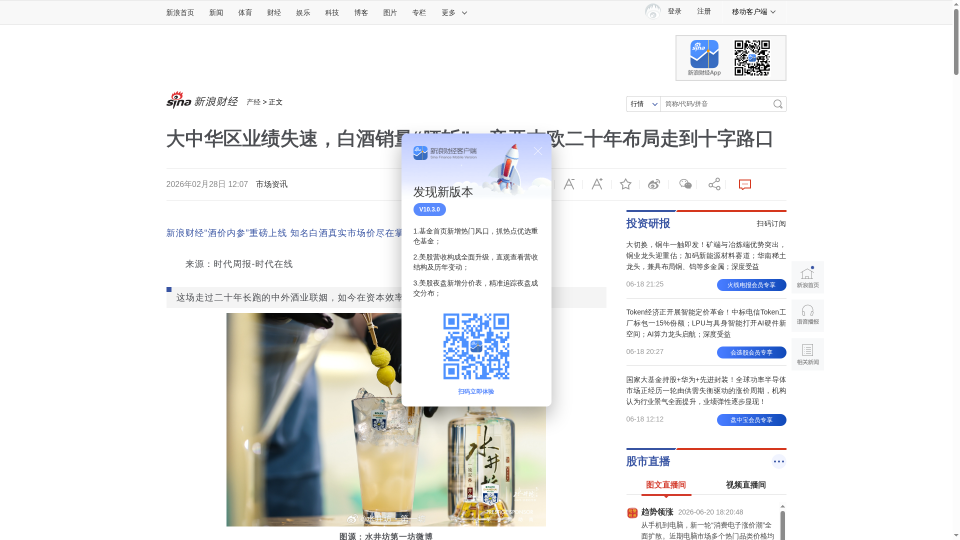Open 娱乐 in top nav
Viewport: 960px width, 540px height.
point(303,12)
